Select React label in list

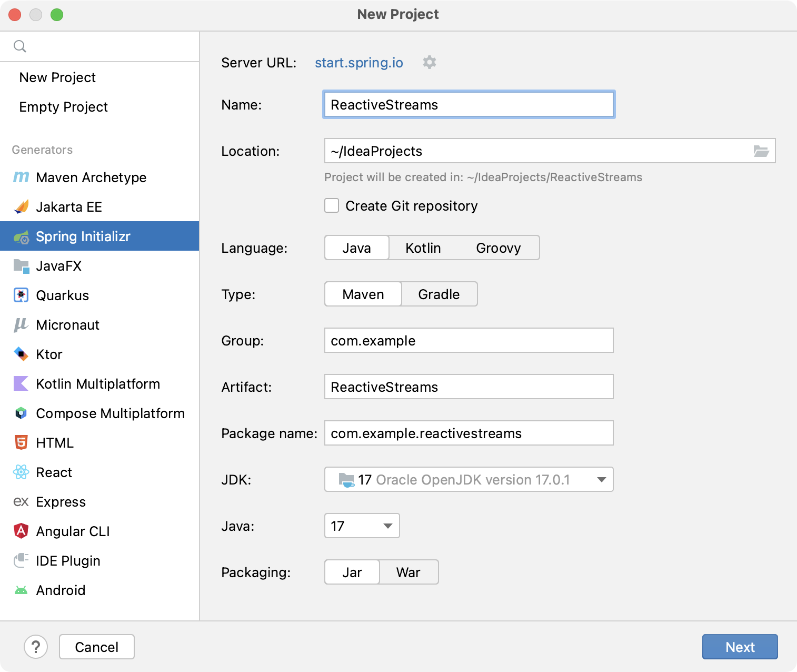[x=54, y=472]
